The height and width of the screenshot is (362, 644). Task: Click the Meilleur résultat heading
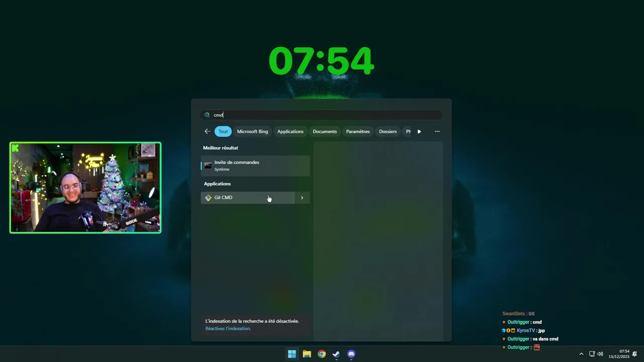220,148
